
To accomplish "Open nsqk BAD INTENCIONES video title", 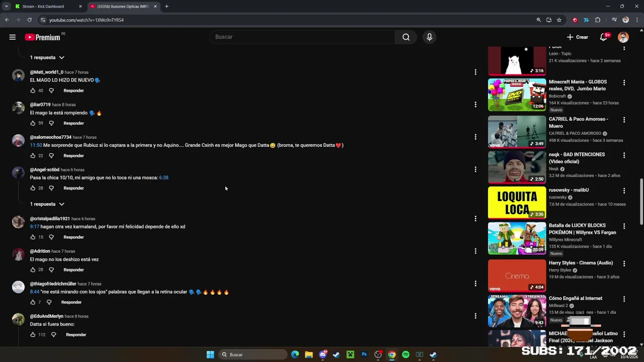I will click(x=577, y=158).
